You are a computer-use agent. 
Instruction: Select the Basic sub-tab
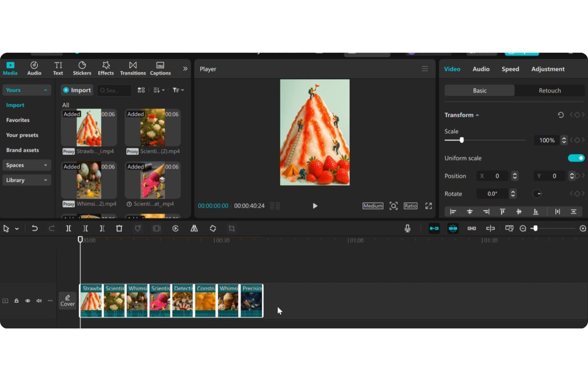(479, 90)
